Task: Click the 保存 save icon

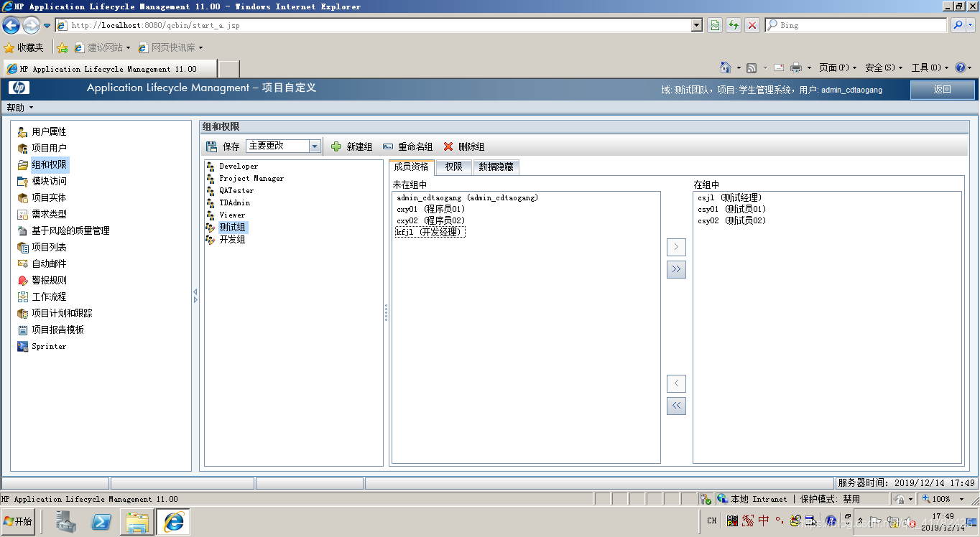Action: click(211, 146)
